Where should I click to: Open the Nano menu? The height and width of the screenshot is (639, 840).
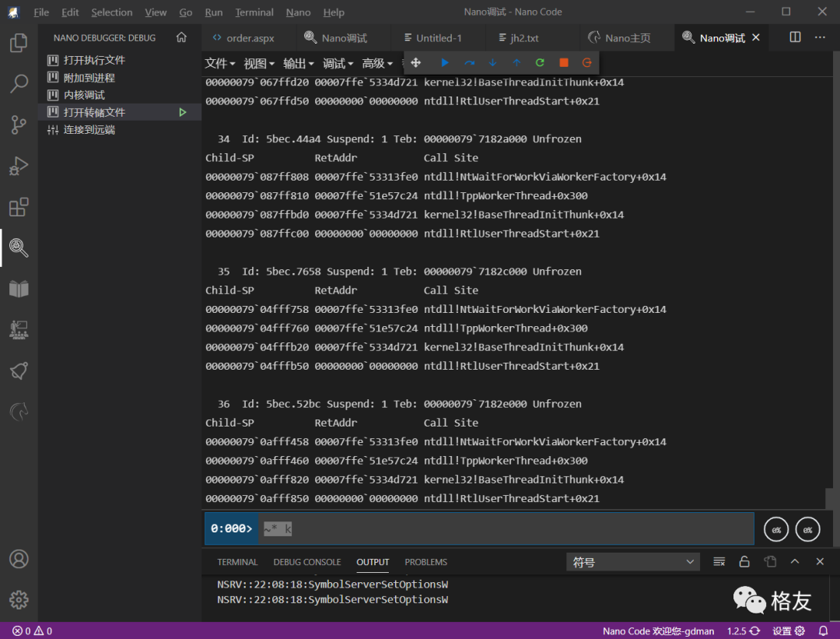pyautogui.click(x=298, y=12)
